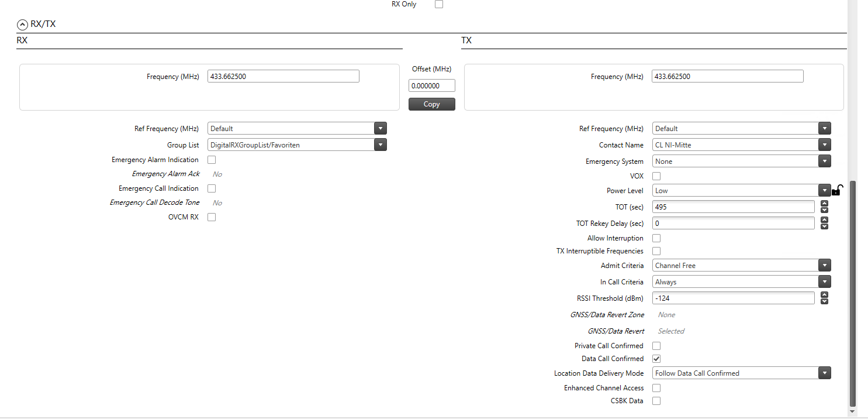Enable Enhanced Channel Access checkbox
868x419 pixels.
(656, 388)
